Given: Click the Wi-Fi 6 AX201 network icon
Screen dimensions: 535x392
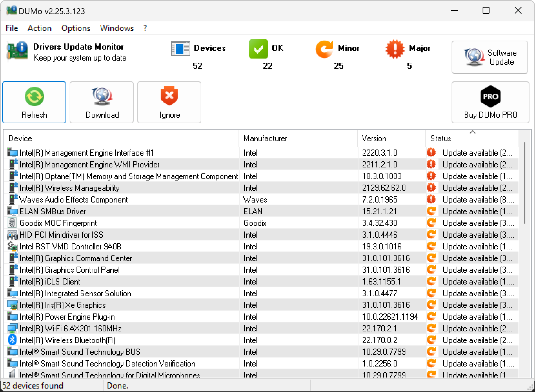Looking at the screenshot, I should point(12,328).
